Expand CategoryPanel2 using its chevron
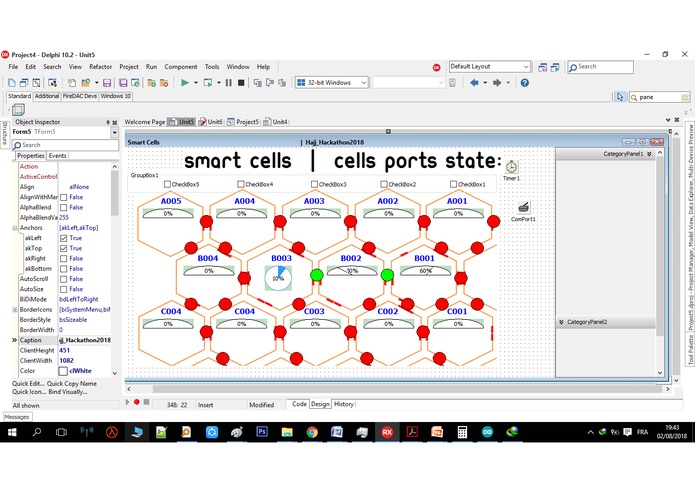695x494 pixels. point(561,322)
